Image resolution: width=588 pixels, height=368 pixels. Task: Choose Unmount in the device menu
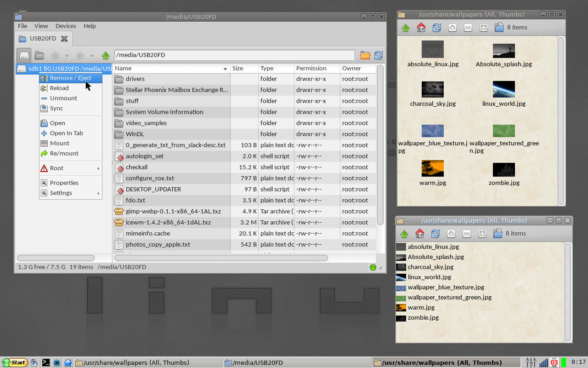(x=63, y=98)
